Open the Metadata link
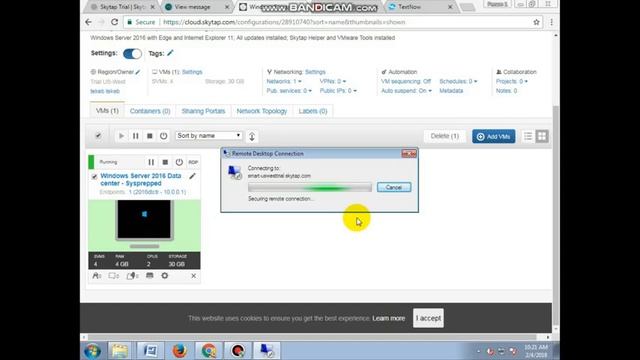640x360 pixels. (451, 91)
